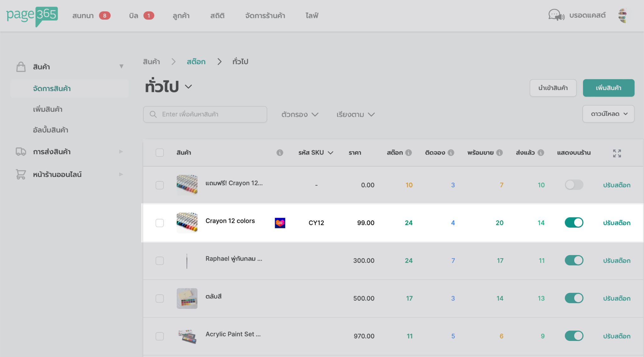This screenshot has height=357, width=644.
Task: Click the info icon beside ส่งแล้ว column
Action: [541, 153]
